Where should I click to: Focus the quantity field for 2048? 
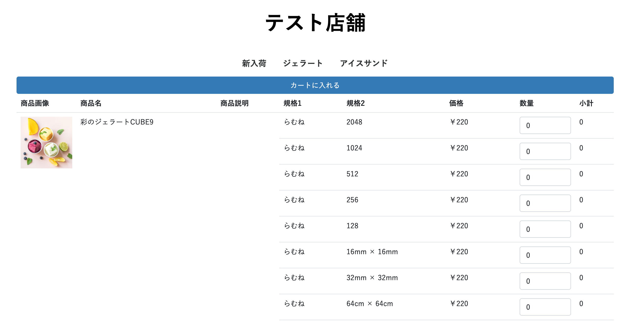tap(545, 125)
